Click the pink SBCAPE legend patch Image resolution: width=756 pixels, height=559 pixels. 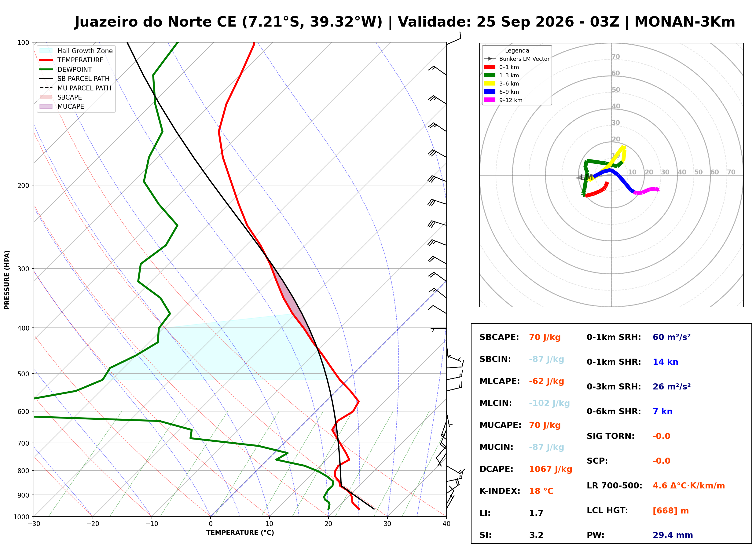click(x=46, y=97)
